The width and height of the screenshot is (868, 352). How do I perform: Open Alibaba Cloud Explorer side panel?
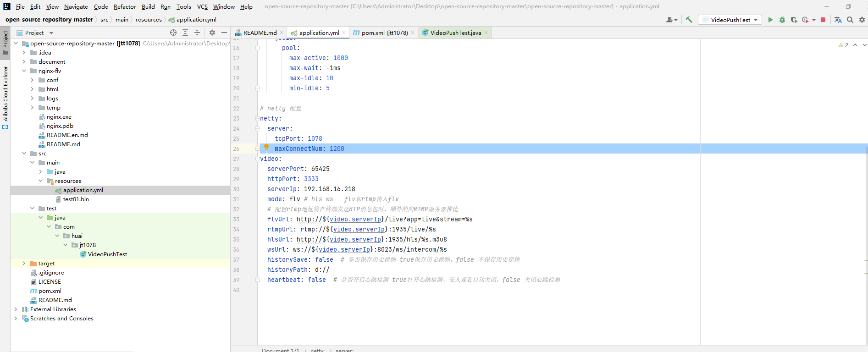pyautogui.click(x=5, y=97)
